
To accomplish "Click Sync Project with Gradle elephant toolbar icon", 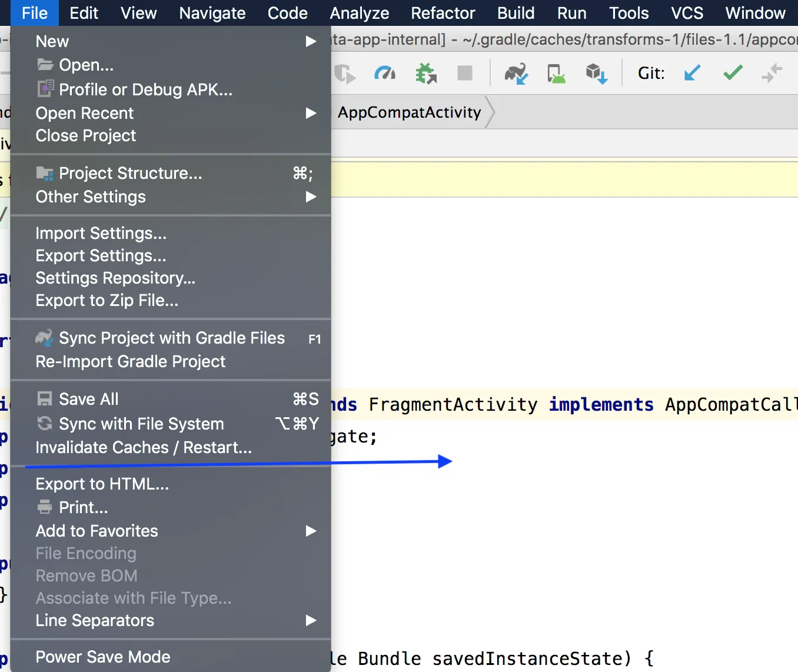I will point(516,74).
